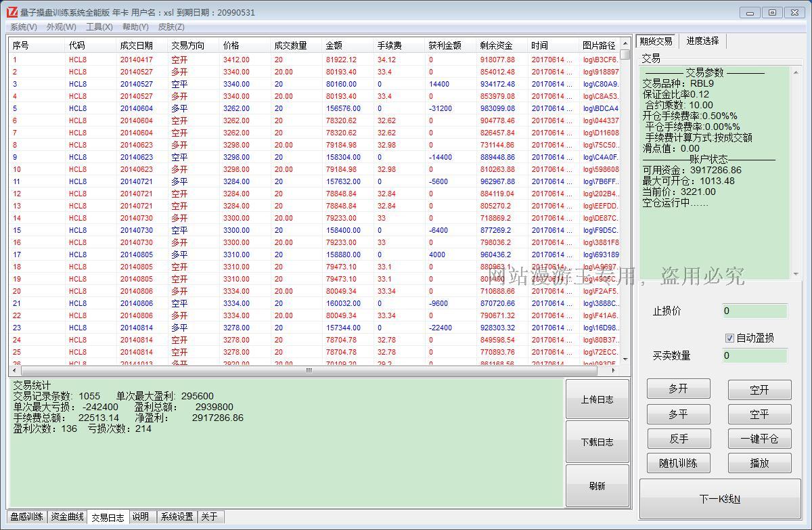Click the trade log vertical scrollbar thumb
This screenshot has width=812, height=530.
pyautogui.click(x=625, y=53)
